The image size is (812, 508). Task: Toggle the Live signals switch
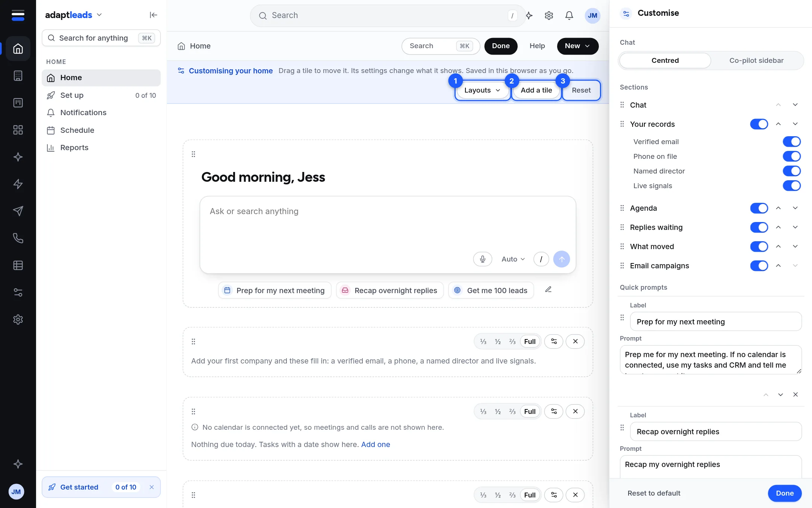[792, 186]
